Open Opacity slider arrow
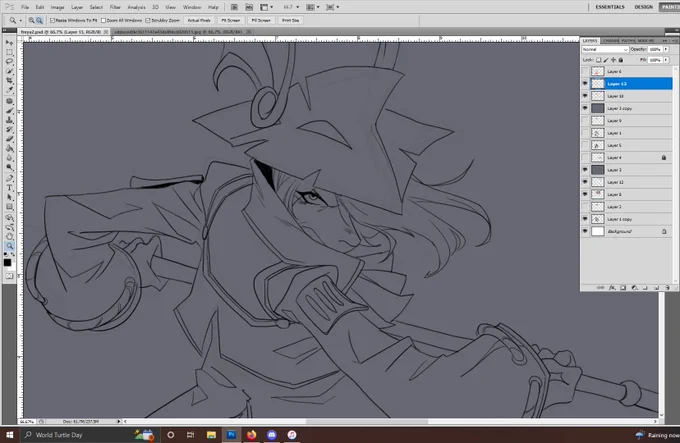This screenshot has height=443, width=680. pyautogui.click(x=666, y=49)
